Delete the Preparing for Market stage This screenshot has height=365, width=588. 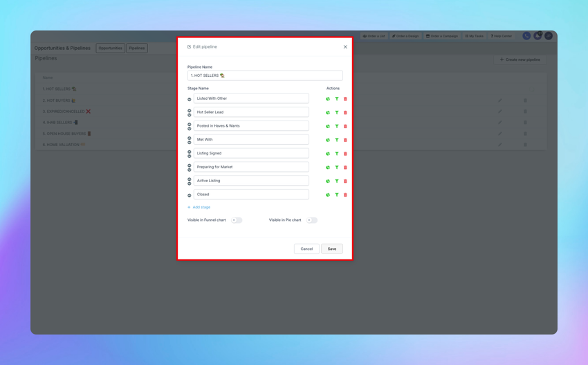point(345,168)
